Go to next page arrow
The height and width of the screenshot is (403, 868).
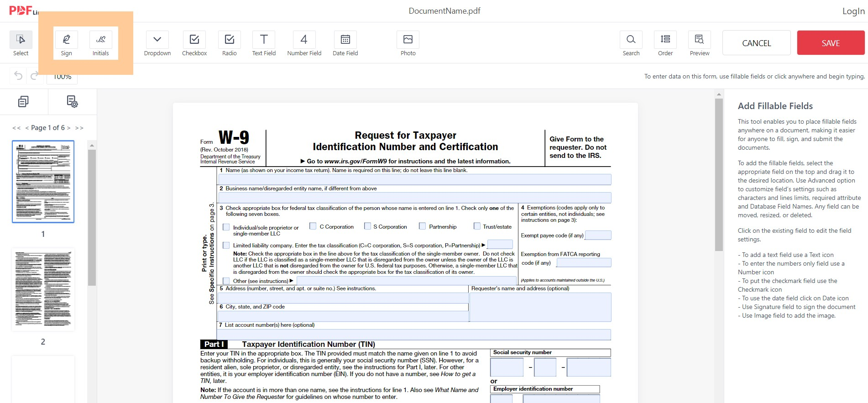(69, 128)
